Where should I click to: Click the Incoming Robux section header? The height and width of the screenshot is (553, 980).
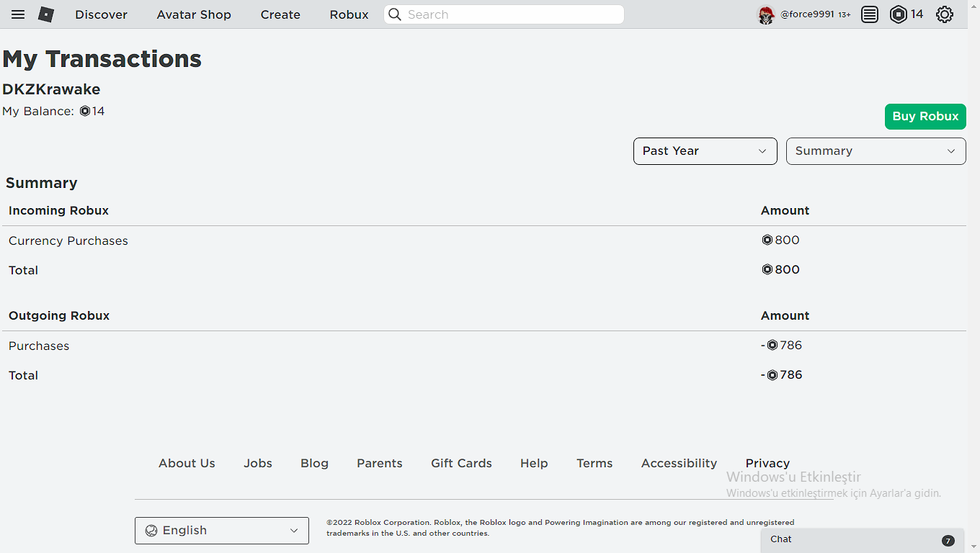click(x=58, y=210)
